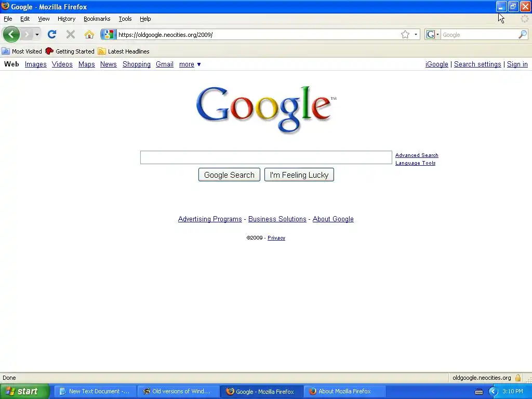Click the I'm Feeling Lucky button

(x=299, y=175)
